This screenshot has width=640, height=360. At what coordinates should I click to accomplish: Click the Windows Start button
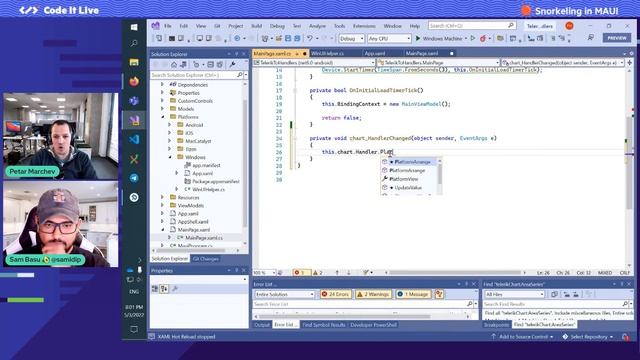(x=134, y=27)
